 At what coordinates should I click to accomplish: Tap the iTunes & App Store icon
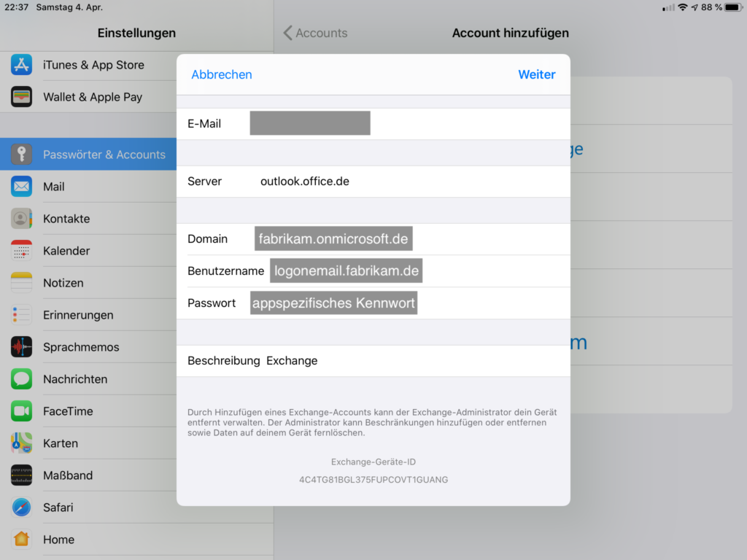(x=21, y=65)
